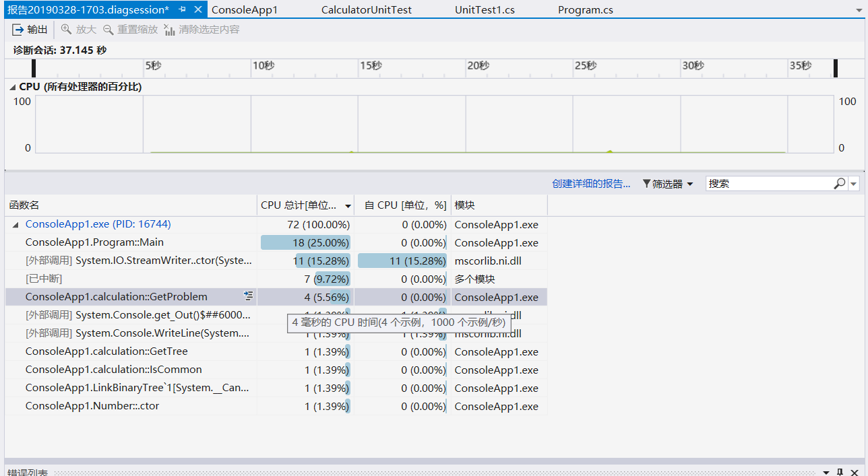Image resolution: width=868 pixels, height=476 pixels.
Task: Click the 清除选定内容 clear selection icon
Action: (168, 30)
